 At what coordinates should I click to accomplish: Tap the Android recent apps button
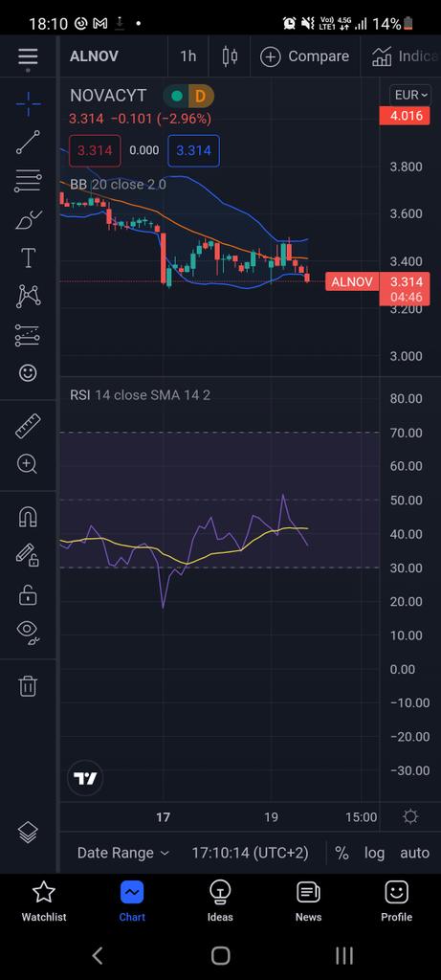[344, 955]
